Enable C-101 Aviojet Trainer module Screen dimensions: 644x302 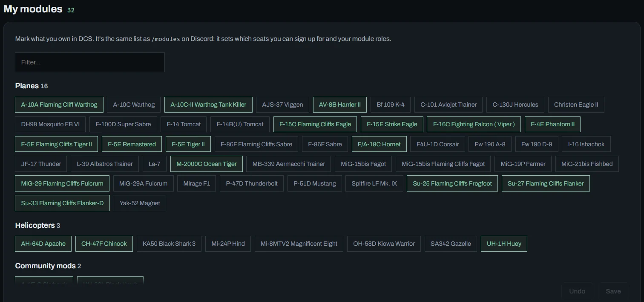tap(448, 105)
